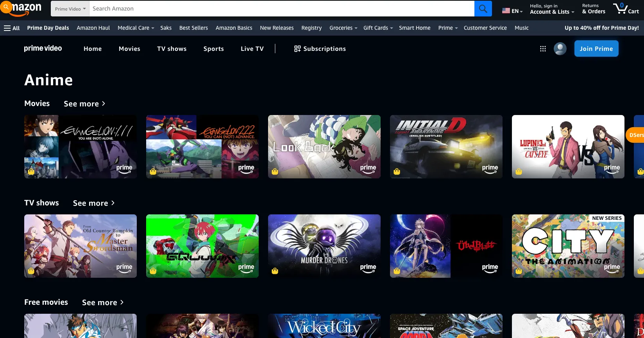This screenshot has width=644, height=338.
Task: Open the Lupin the 3rd vs Cat's Eye thumbnail
Action: tap(568, 147)
